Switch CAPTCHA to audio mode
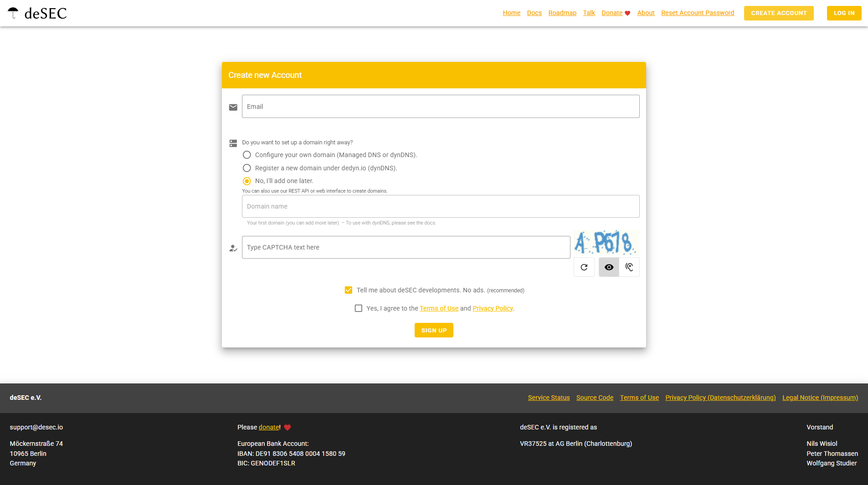 tap(629, 267)
